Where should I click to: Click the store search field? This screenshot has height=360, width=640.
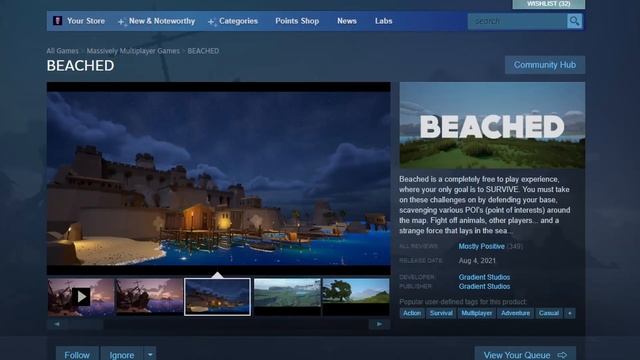(x=517, y=21)
